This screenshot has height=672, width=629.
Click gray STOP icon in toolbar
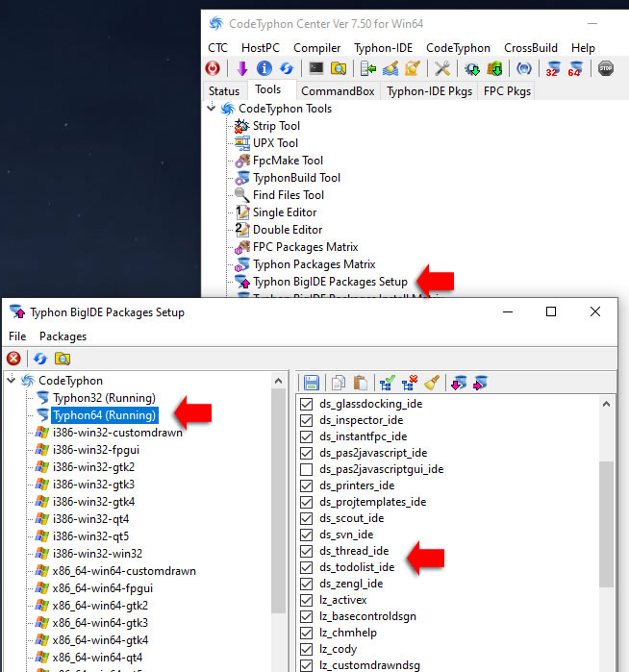coord(605,68)
